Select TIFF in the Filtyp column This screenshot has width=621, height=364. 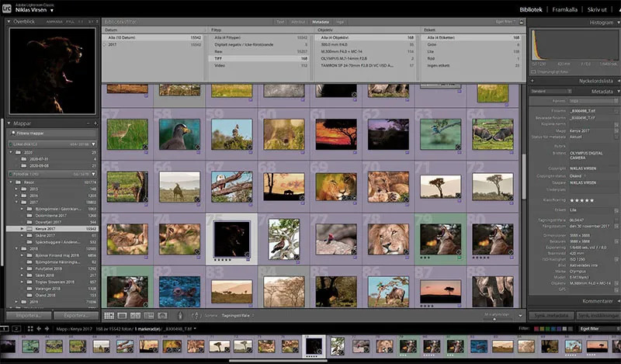coord(259,59)
